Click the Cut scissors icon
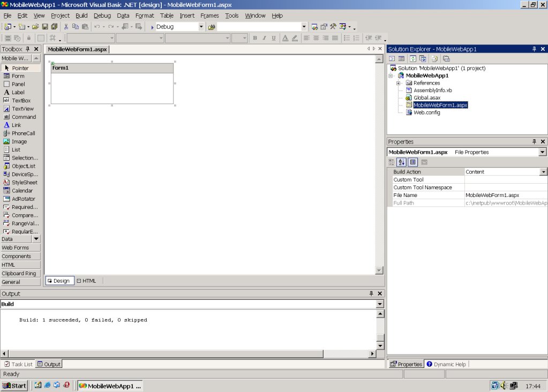This screenshot has height=392, width=548. (66, 27)
